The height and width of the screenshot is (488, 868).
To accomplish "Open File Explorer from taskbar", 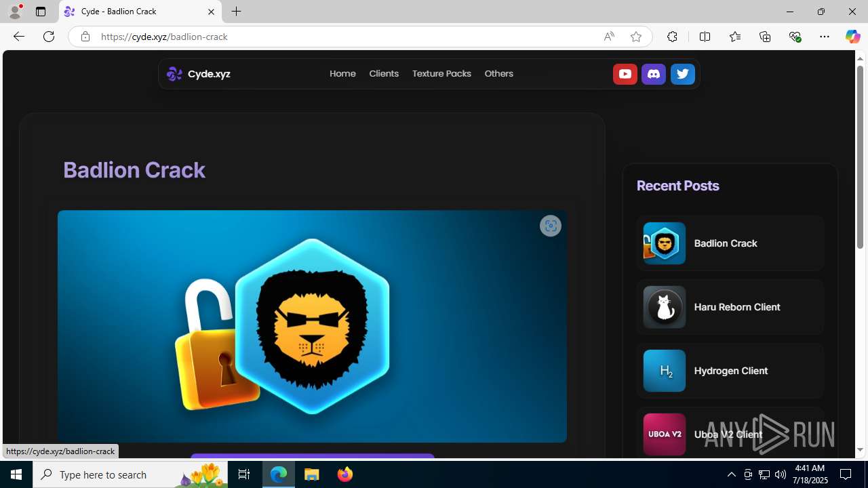I will click(x=312, y=474).
